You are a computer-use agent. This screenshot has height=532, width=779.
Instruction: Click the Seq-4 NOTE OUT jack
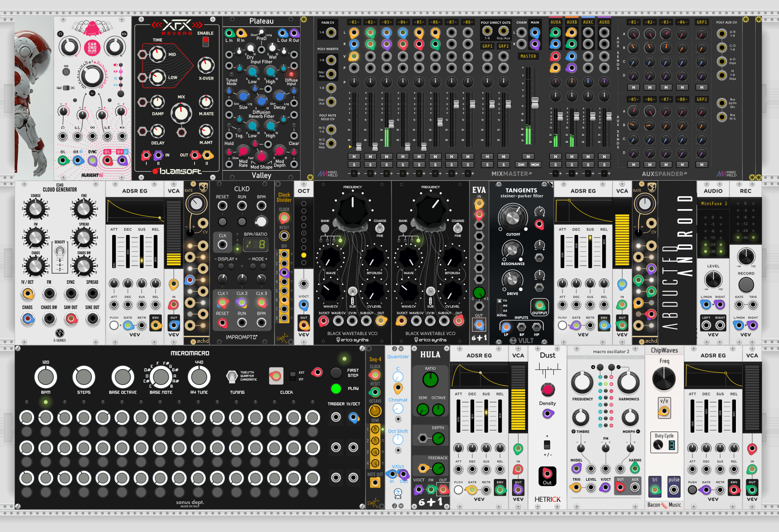(375, 482)
